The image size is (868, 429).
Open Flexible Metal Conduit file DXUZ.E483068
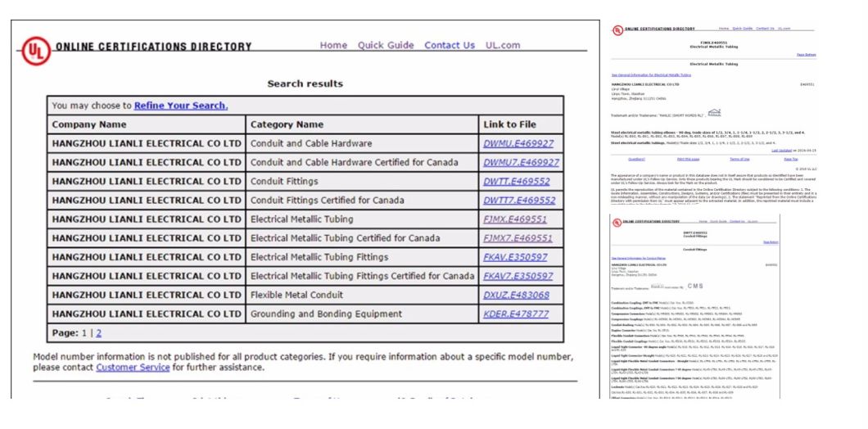516,296
